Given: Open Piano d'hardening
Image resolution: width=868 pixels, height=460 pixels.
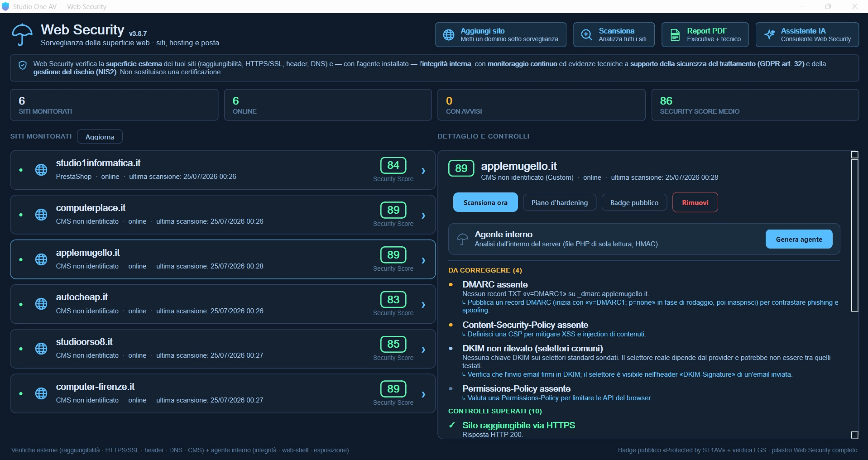Looking at the screenshot, I should tap(560, 202).
